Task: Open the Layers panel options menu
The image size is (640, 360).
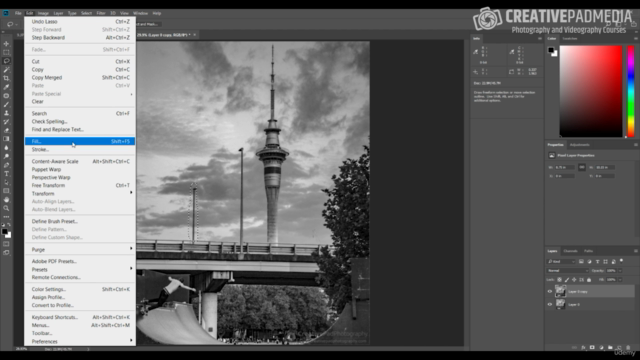Action: click(x=636, y=251)
